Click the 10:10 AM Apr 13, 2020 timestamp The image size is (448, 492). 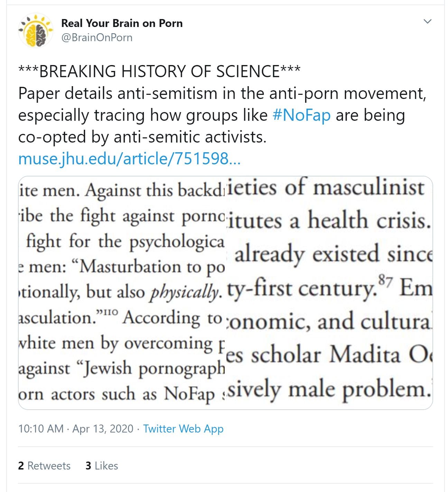(76, 429)
